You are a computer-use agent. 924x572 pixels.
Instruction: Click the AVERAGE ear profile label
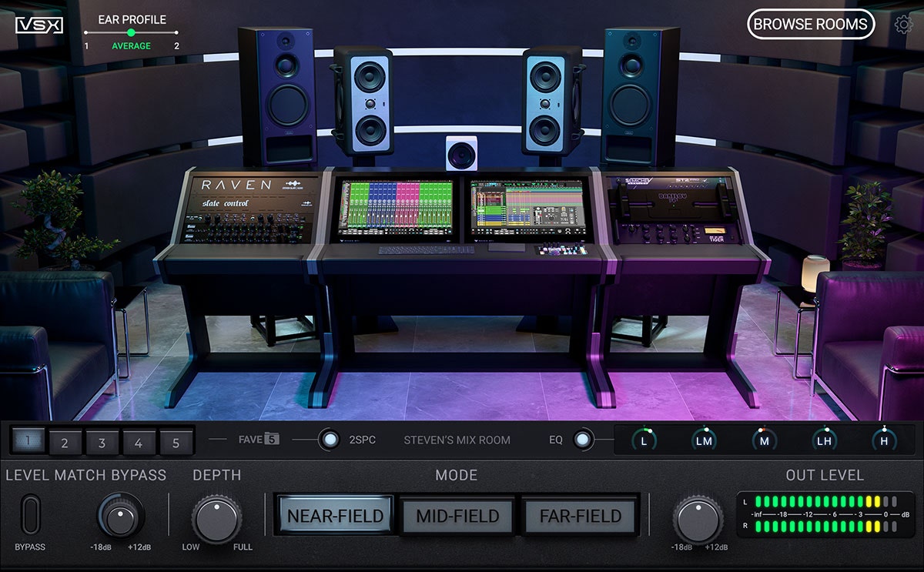pos(131,46)
